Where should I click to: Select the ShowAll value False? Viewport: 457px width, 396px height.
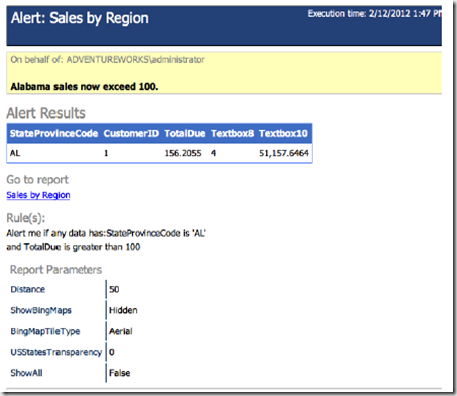coord(120,373)
